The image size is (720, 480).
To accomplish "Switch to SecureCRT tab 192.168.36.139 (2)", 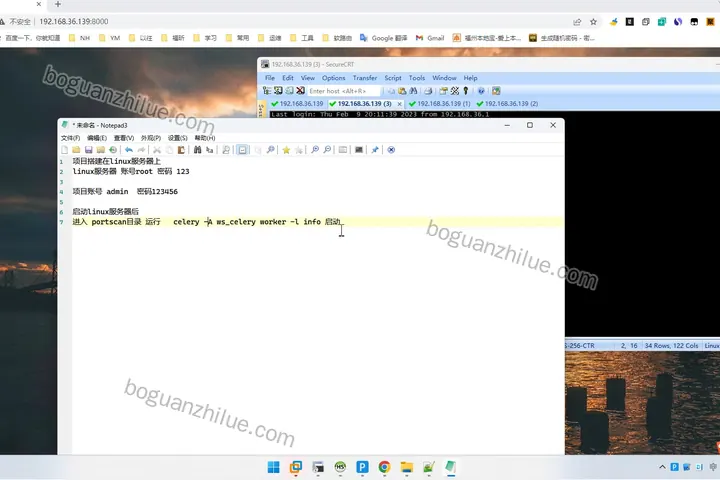I will 507,104.
